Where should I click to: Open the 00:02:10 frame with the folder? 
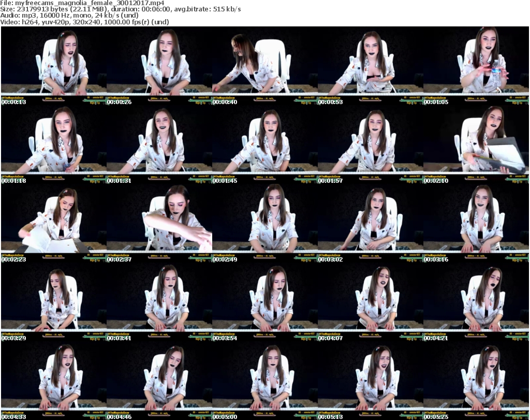click(x=476, y=144)
